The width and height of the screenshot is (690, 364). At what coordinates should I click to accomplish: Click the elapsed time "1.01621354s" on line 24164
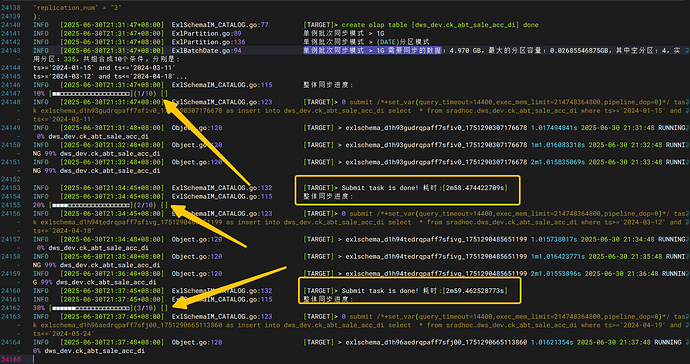552,342
